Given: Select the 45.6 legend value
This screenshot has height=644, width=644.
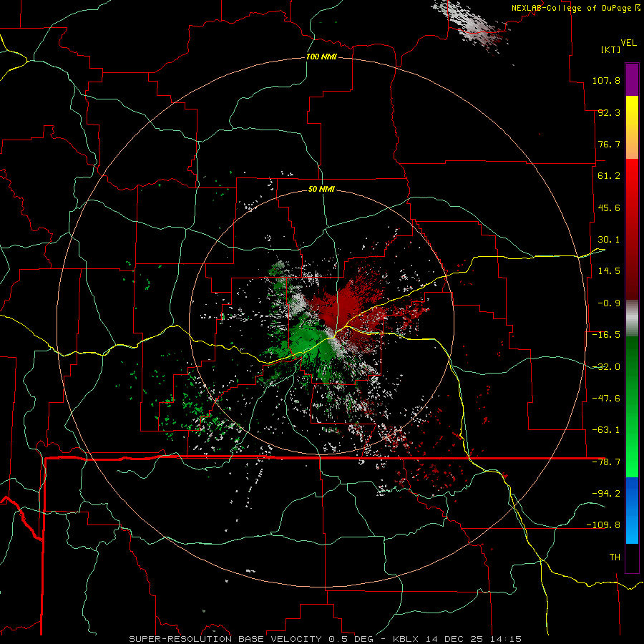Looking at the screenshot, I should tap(609, 208).
